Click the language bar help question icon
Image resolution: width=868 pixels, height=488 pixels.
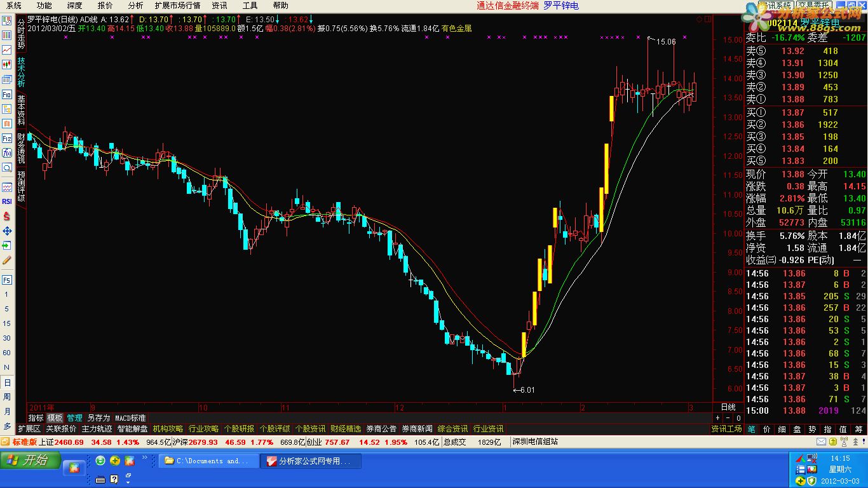(114, 480)
